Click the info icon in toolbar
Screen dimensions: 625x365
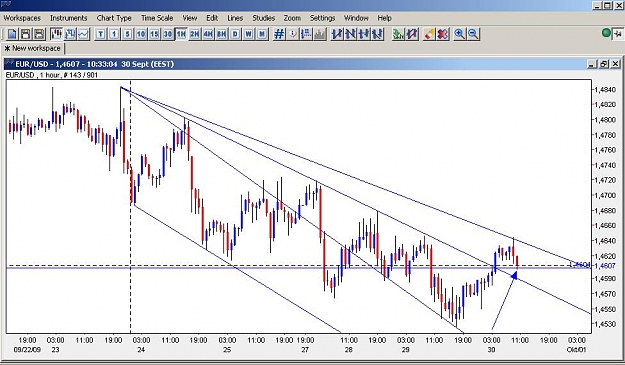tap(293, 34)
